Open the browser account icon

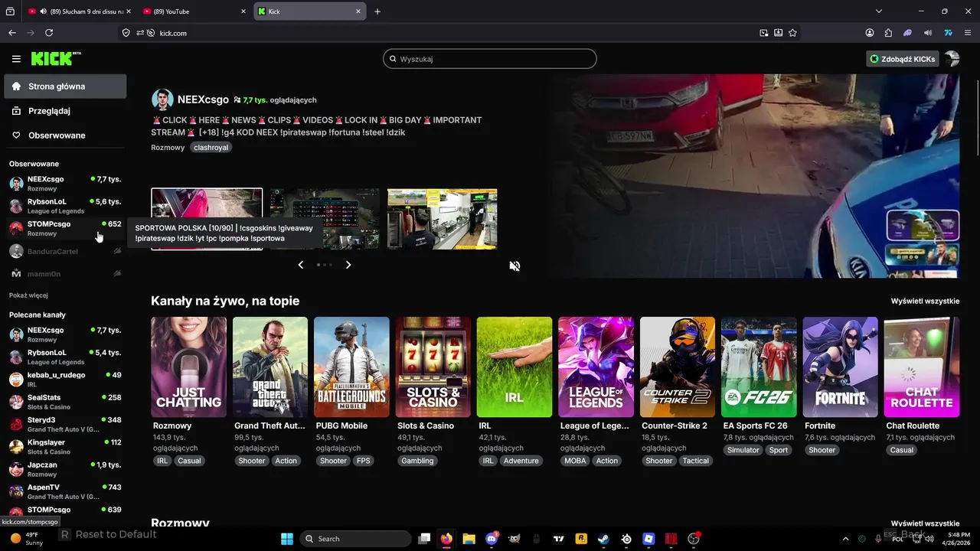click(870, 33)
